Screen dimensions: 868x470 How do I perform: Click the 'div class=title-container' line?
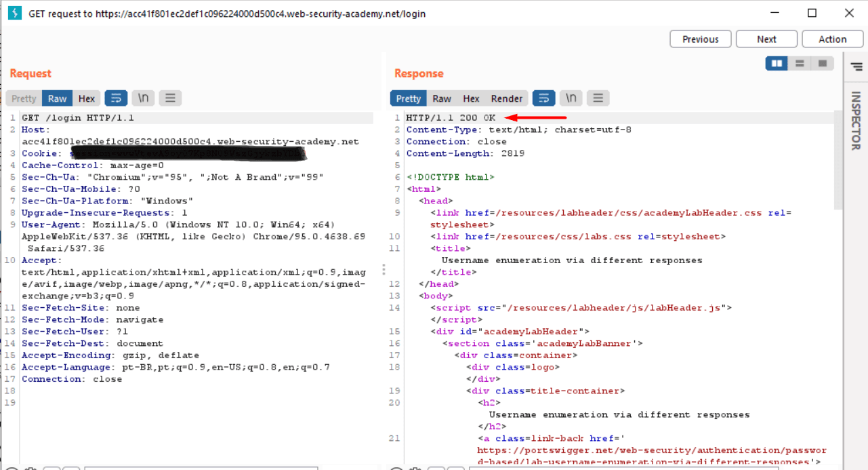tap(545, 391)
